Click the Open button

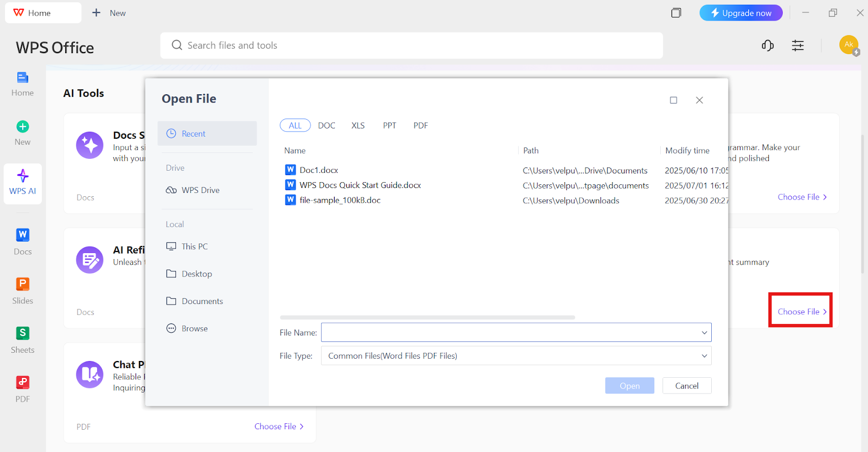coord(630,386)
